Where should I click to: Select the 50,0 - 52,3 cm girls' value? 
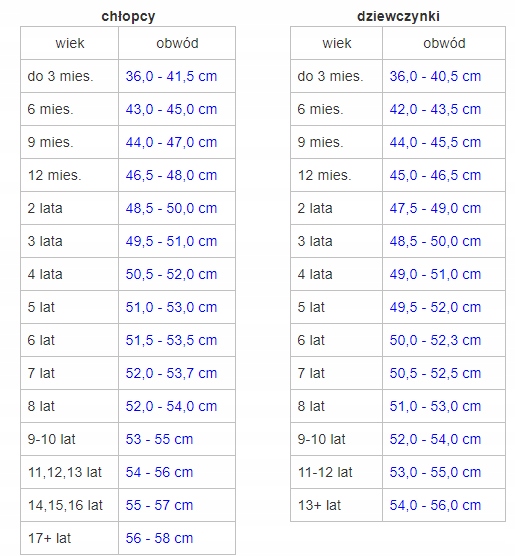pyautogui.click(x=435, y=340)
